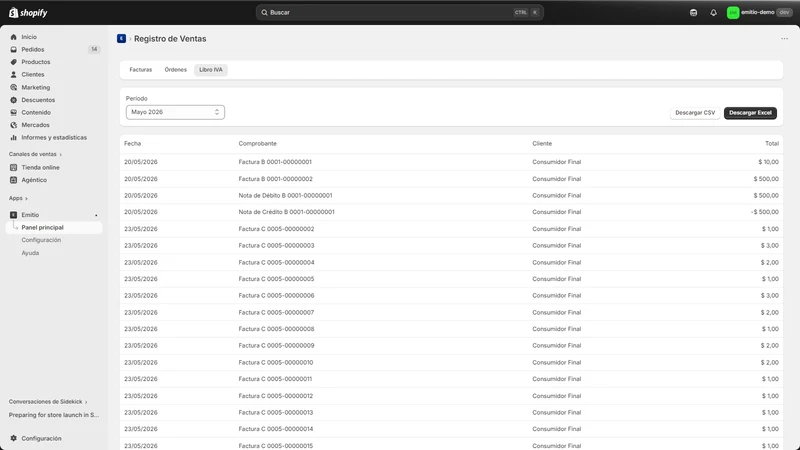
Task: Select row Factura C 0005-00000012
Action: pos(451,396)
